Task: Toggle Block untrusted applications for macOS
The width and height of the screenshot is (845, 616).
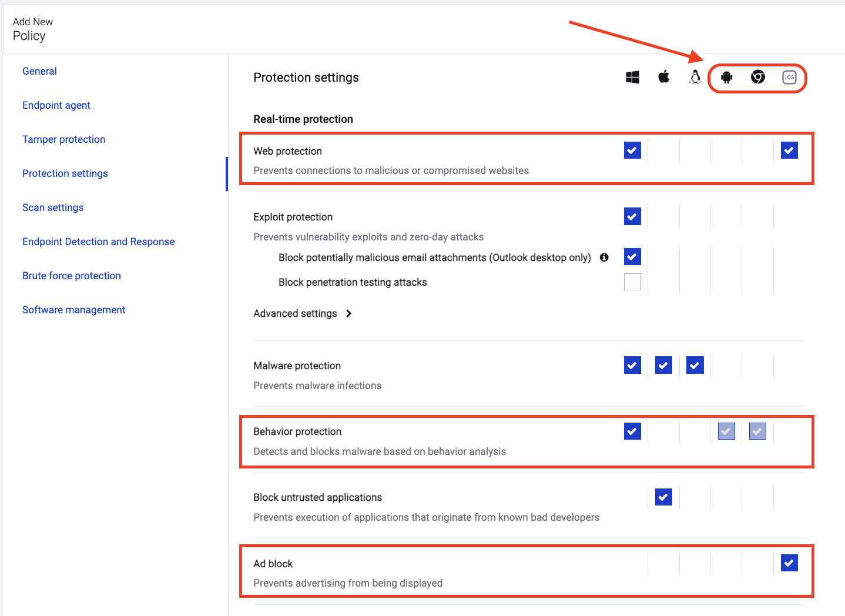Action: [663, 497]
